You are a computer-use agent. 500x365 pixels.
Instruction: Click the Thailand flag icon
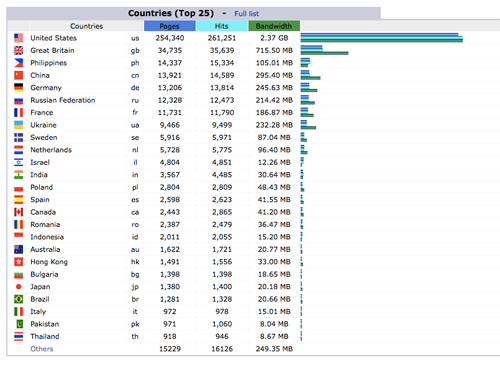tap(19, 336)
